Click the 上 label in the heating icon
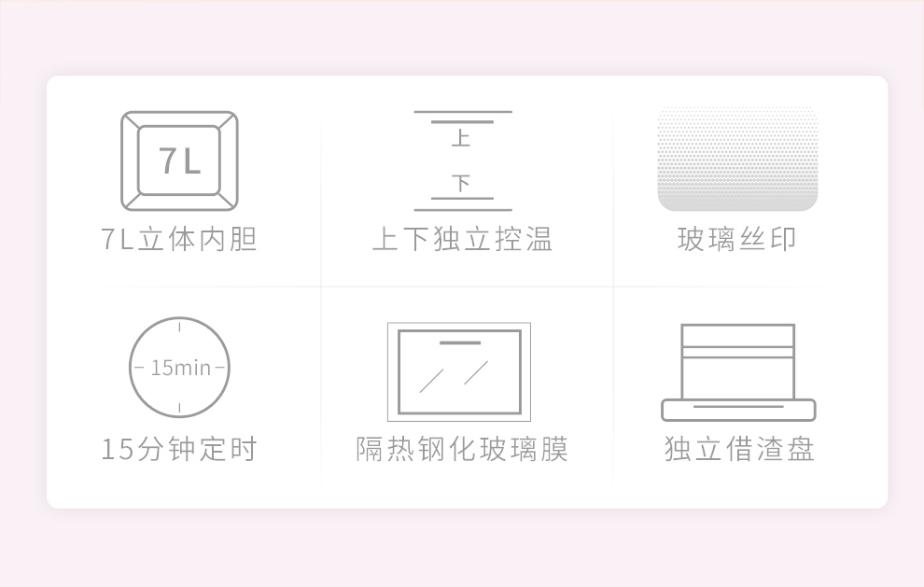924x587 pixels. (x=461, y=138)
